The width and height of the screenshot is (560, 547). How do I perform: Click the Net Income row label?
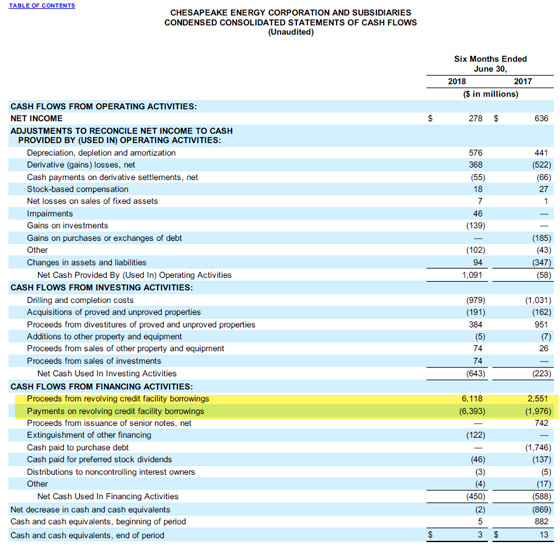coord(36,118)
